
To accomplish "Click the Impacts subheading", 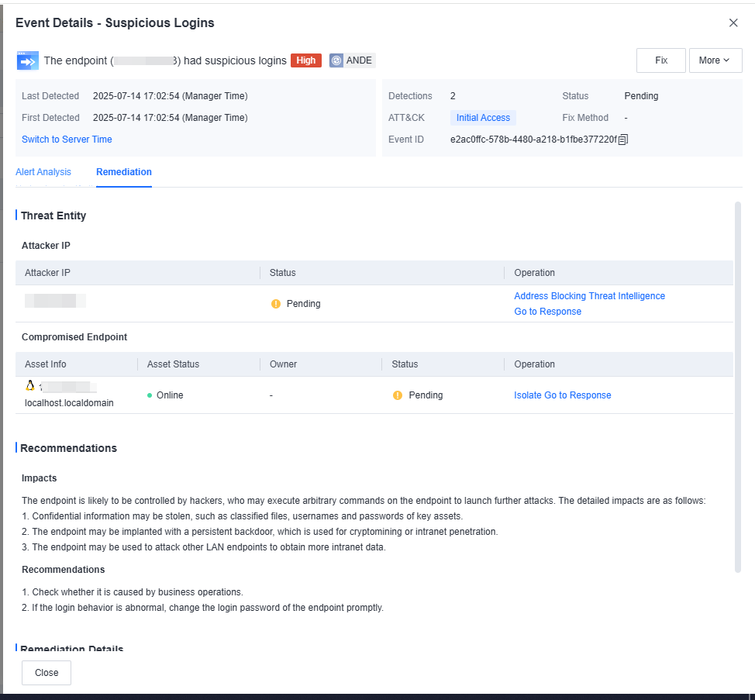I will pyautogui.click(x=39, y=478).
